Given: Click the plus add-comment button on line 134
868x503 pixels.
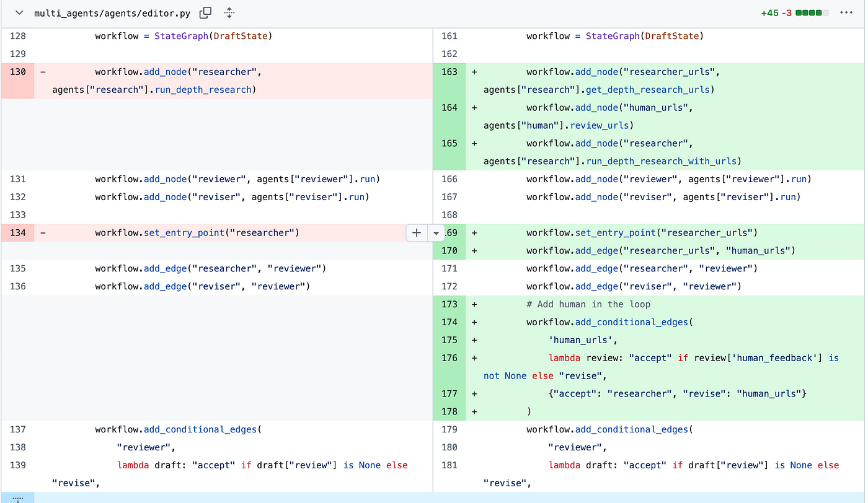Looking at the screenshot, I should [x=417, y=233].
